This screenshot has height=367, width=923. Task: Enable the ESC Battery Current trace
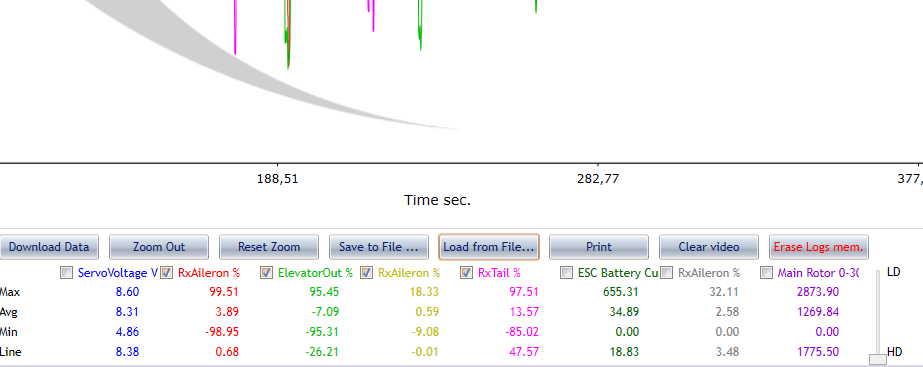(567, 273)
